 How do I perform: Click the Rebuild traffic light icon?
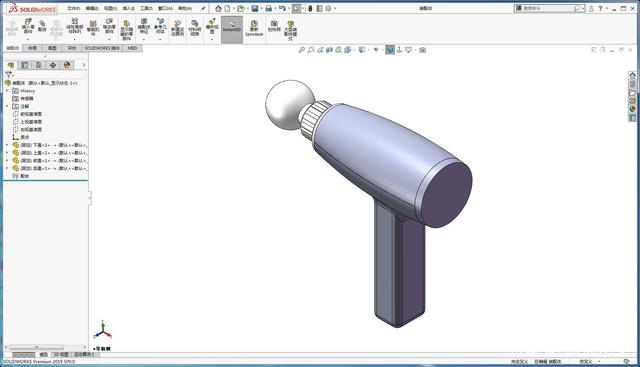tap(310, 8)
